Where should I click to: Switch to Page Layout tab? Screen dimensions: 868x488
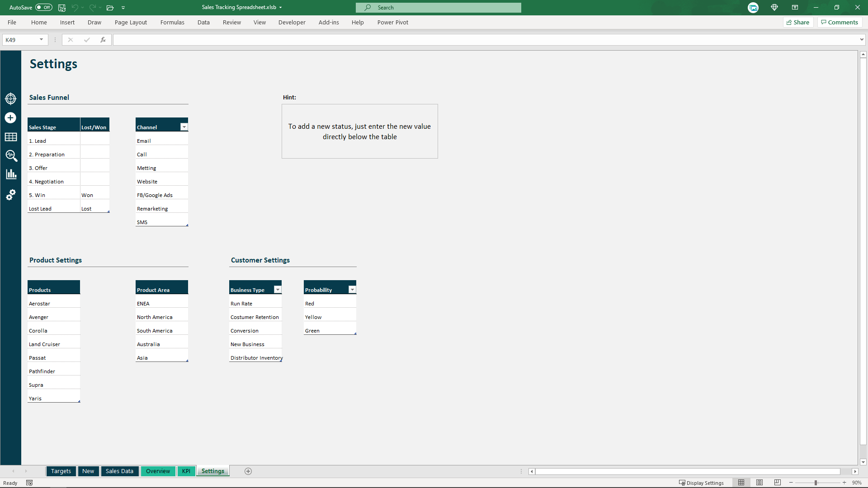tap(131, 22)
